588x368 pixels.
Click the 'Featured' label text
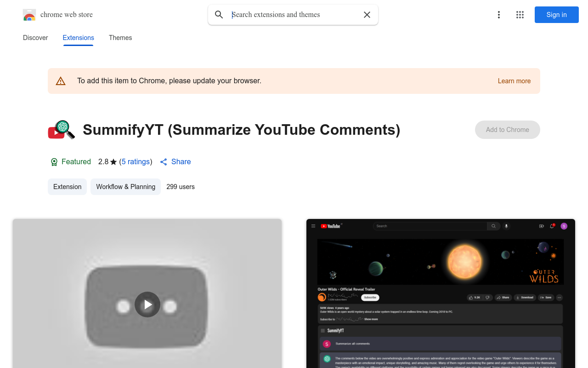coord(76,162)
